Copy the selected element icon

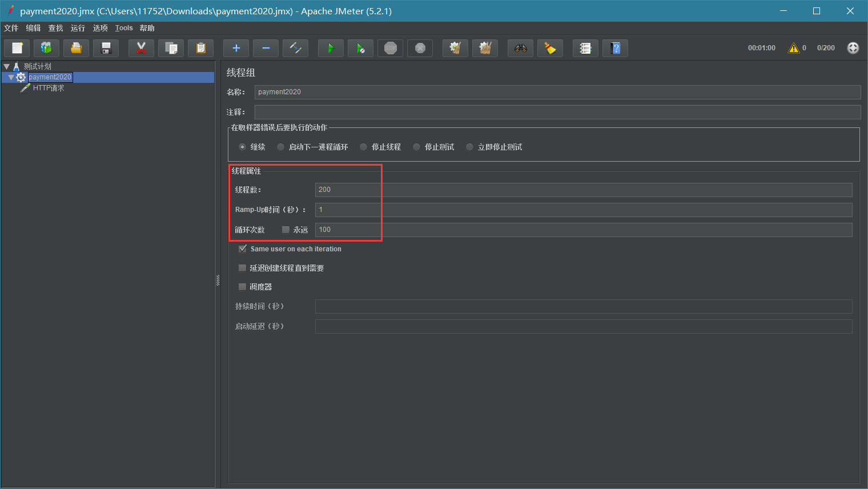tap(171, 48)
